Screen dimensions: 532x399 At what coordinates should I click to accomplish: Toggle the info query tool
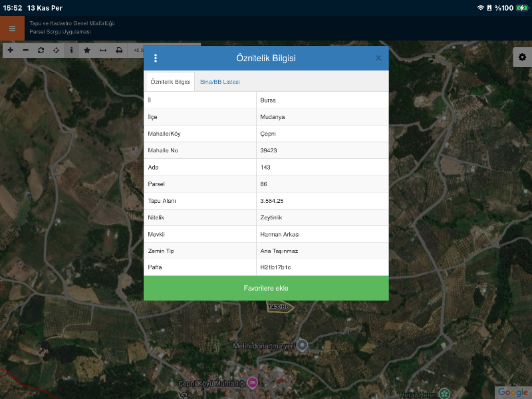(x=72, y=51)
